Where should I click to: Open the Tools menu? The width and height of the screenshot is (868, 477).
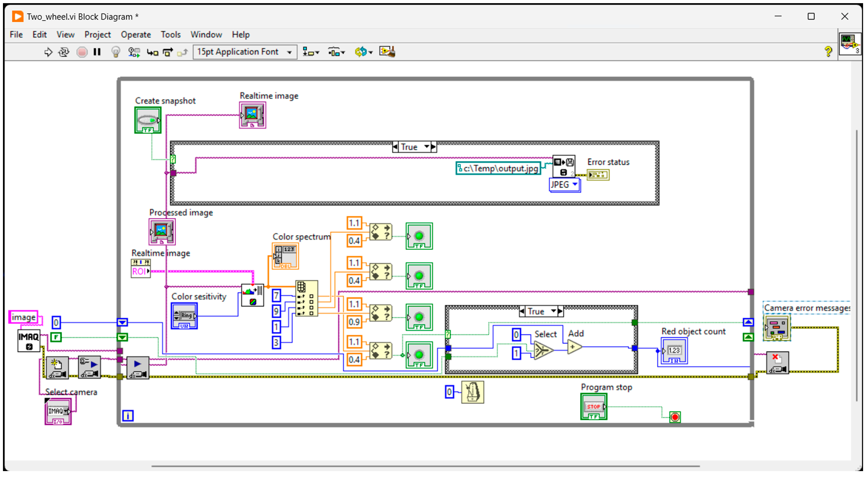pyautogui.click(x=171, y=34)
